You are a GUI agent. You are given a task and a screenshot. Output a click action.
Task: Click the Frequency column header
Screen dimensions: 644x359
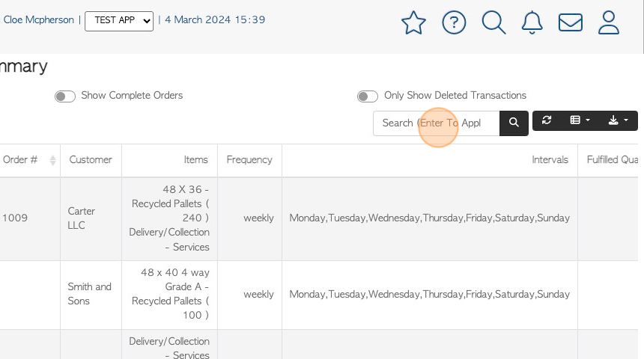pos(249,160)
